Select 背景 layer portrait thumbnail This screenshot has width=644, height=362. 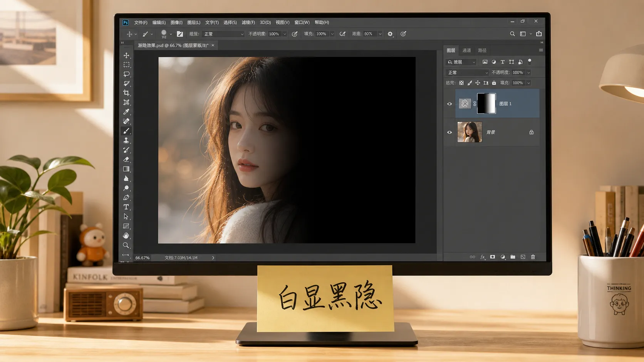[x=470, y=132]
